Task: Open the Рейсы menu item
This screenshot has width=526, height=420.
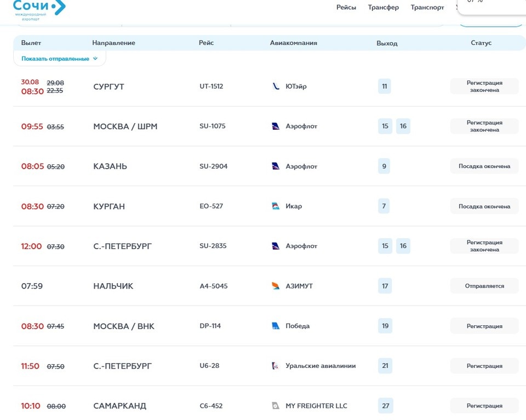Action: (x=346, y=7)
